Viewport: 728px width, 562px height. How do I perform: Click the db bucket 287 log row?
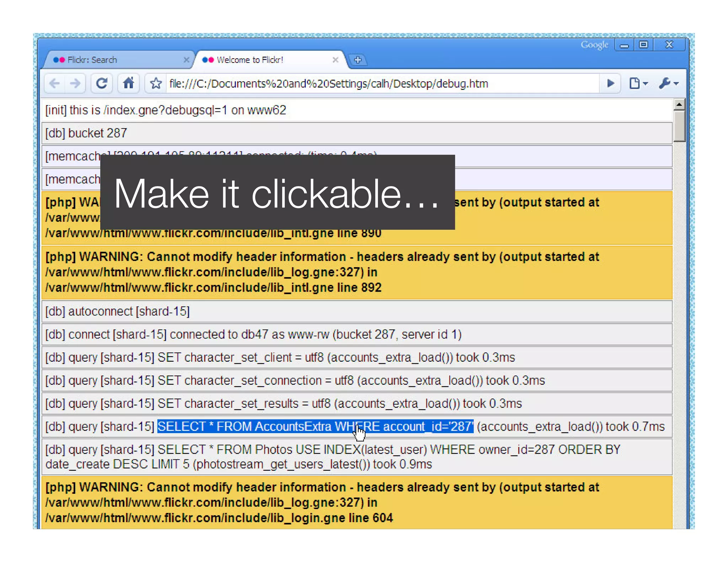pyautogui.click(x=355, y=133)
